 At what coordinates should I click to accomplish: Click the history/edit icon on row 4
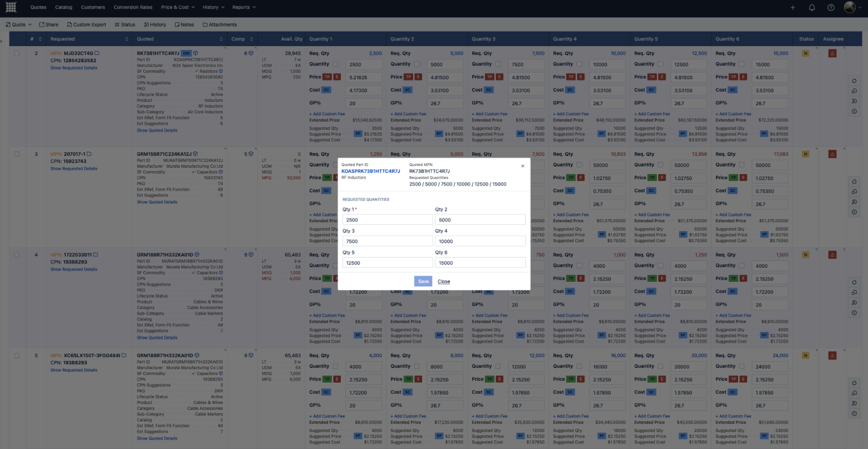(x=854, y=302)
